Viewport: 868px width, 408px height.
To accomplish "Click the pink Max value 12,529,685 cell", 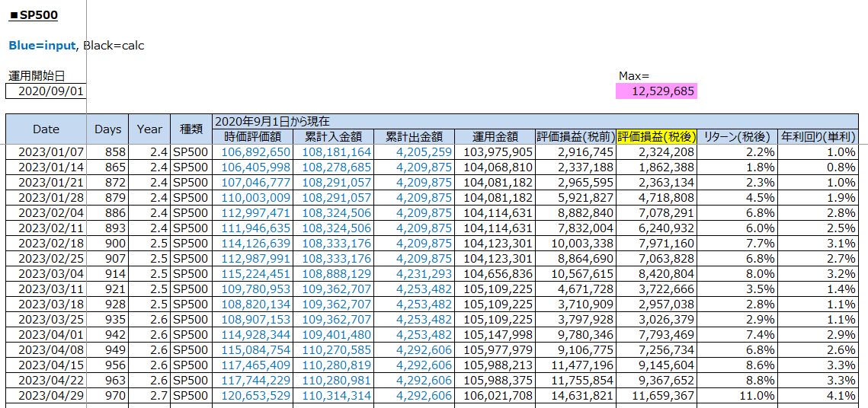I will pyautogui.click(x=656, y=91).
